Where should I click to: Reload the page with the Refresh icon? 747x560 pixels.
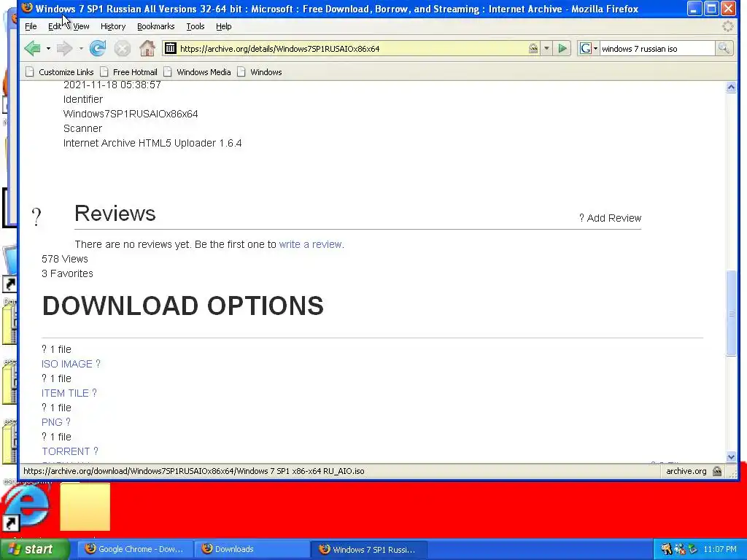pos(98,49)
